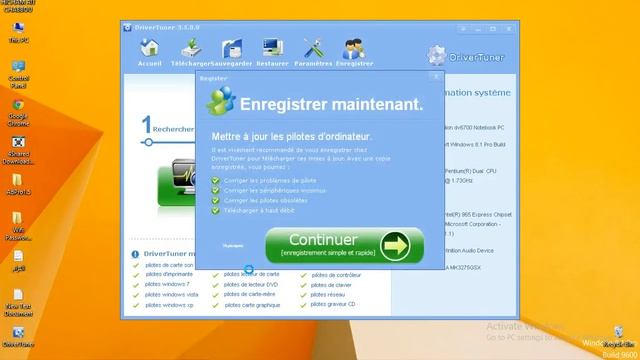Click the small link left of Continuer

pyautogui.click(x=233, y=246)
